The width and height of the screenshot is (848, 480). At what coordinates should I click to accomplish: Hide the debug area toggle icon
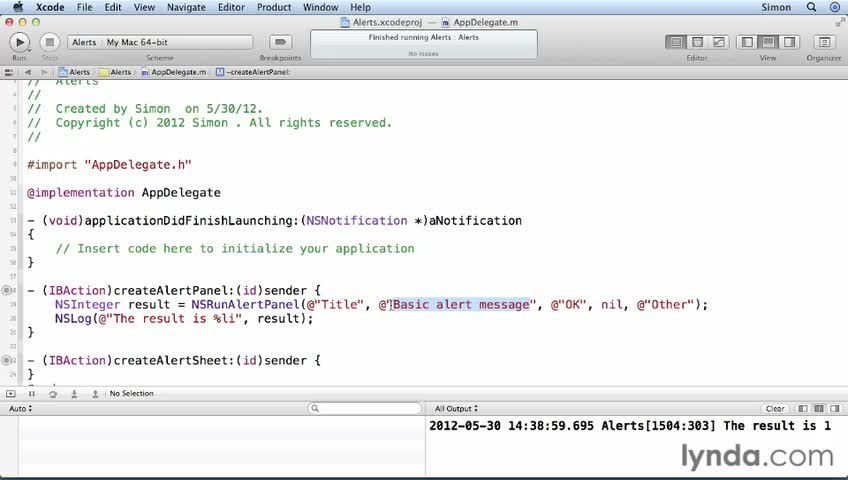click(10, 394)
